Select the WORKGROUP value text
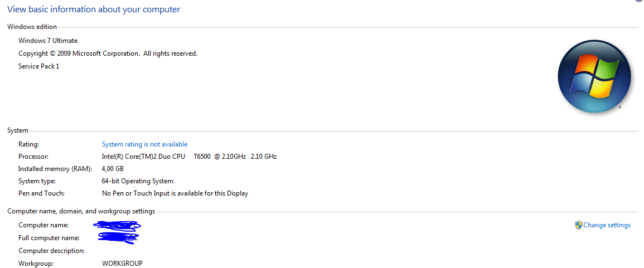This screenshot has width=644, height=268. click(x=123, y=263)
